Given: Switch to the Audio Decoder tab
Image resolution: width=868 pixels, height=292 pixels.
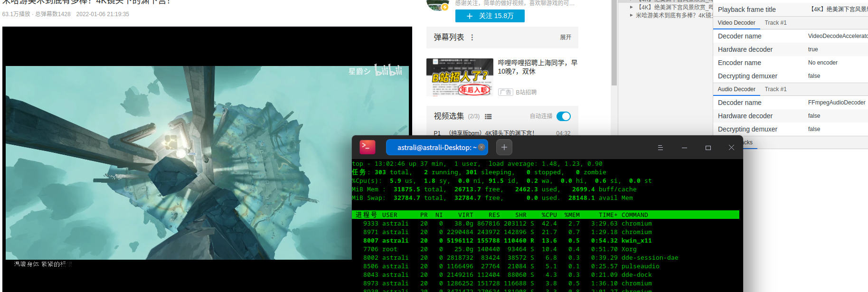Looking at the screenshot, I should pos(736,89).
